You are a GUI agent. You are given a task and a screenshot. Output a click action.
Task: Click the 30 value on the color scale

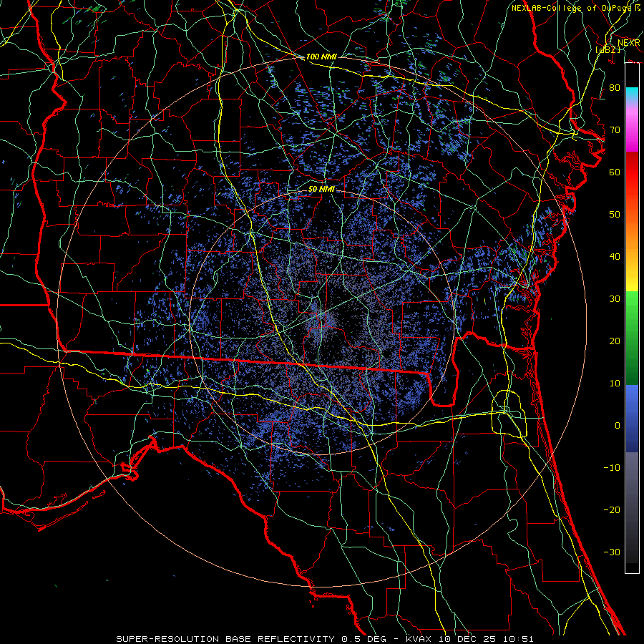click(615, 299)
